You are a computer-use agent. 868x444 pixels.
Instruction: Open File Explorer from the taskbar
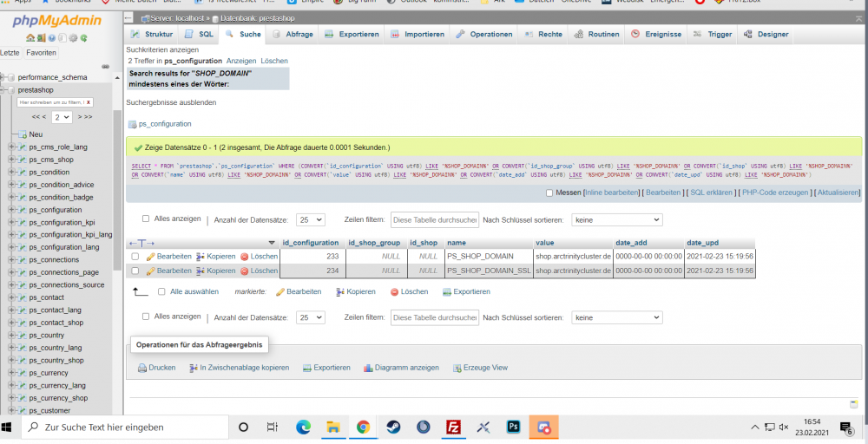pyautogui.click(x=332, y=428)
